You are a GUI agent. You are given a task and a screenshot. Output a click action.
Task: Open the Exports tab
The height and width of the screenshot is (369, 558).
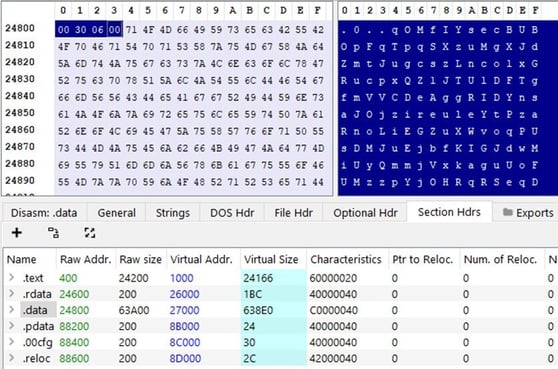pyautogui.click(x=528, y=213)
